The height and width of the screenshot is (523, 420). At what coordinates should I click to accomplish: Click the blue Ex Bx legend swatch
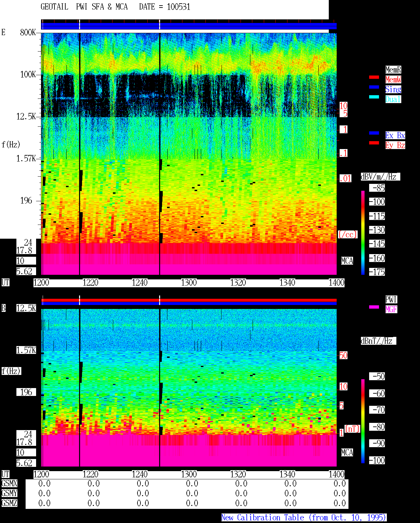click(374, 133)
